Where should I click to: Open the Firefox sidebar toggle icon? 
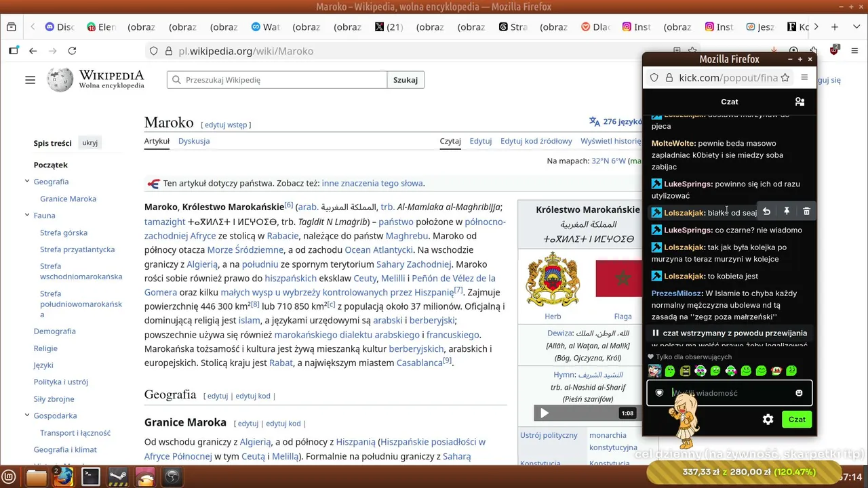14,51
